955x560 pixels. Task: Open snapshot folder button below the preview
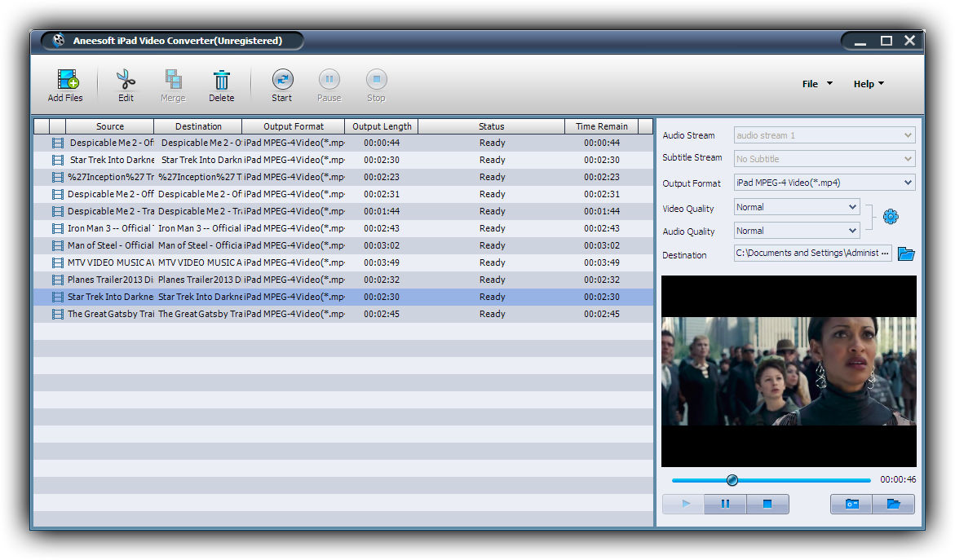pos(893,504)
